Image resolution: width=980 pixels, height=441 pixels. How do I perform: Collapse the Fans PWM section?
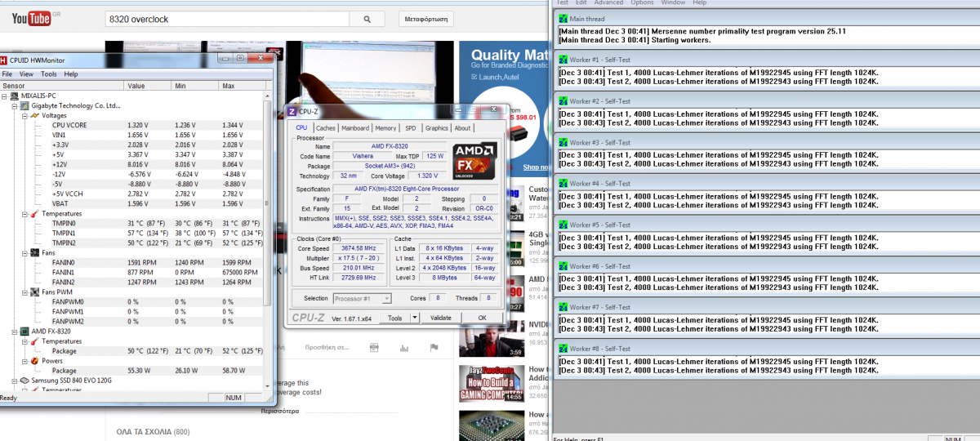point(24,292)
